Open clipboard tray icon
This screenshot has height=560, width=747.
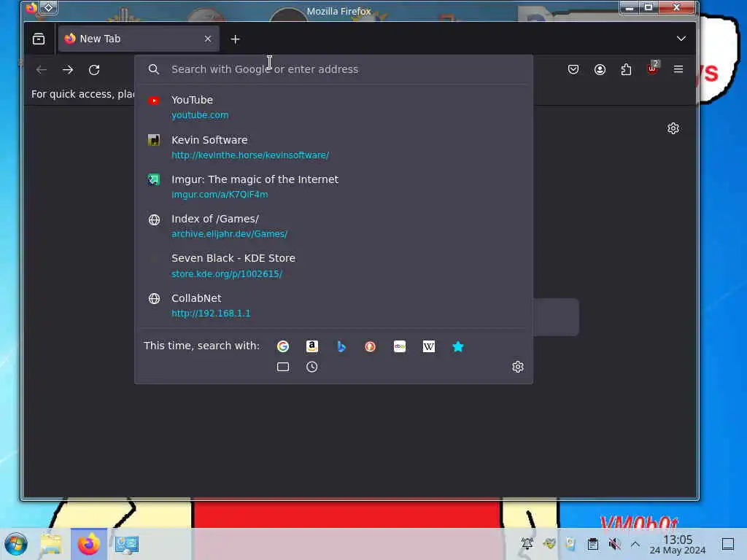[x=592, y=544]
